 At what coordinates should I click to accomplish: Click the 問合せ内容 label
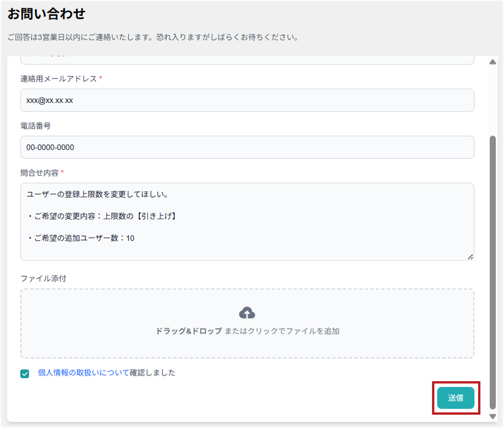[40, 173]
